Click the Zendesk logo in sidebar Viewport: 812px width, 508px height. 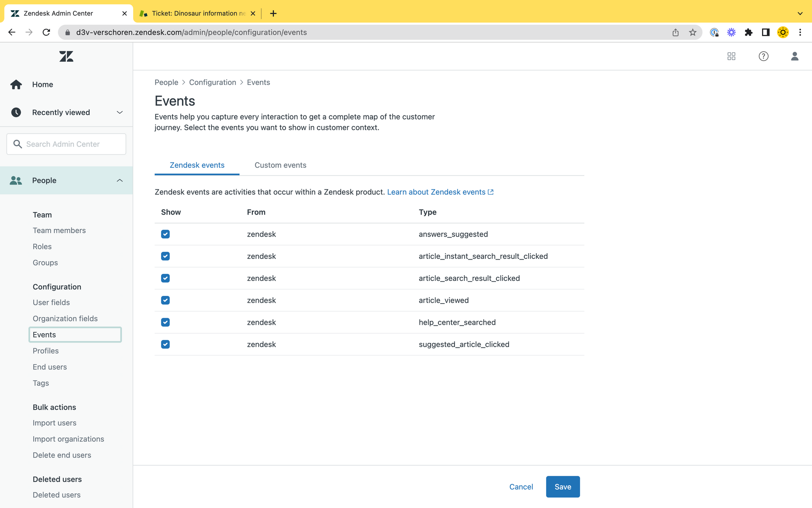[66, 56]
